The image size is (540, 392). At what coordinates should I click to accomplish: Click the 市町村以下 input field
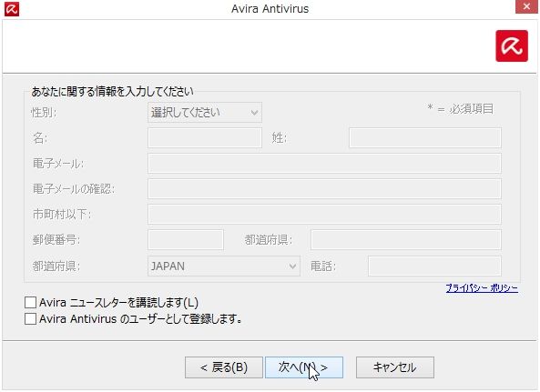pyautogui.click(x=324, y=215)
